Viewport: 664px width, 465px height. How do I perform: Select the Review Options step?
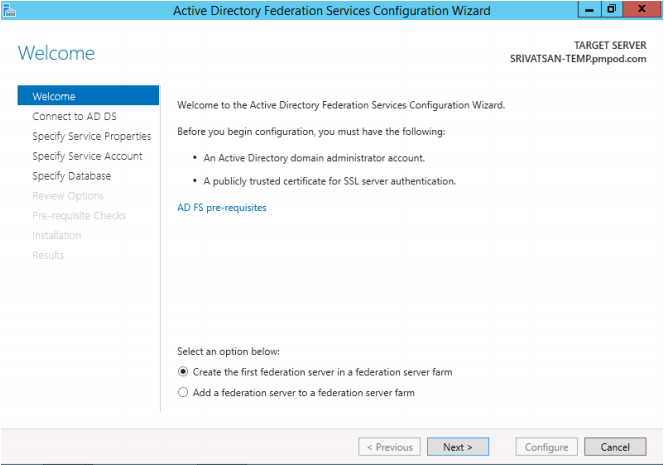68,196
